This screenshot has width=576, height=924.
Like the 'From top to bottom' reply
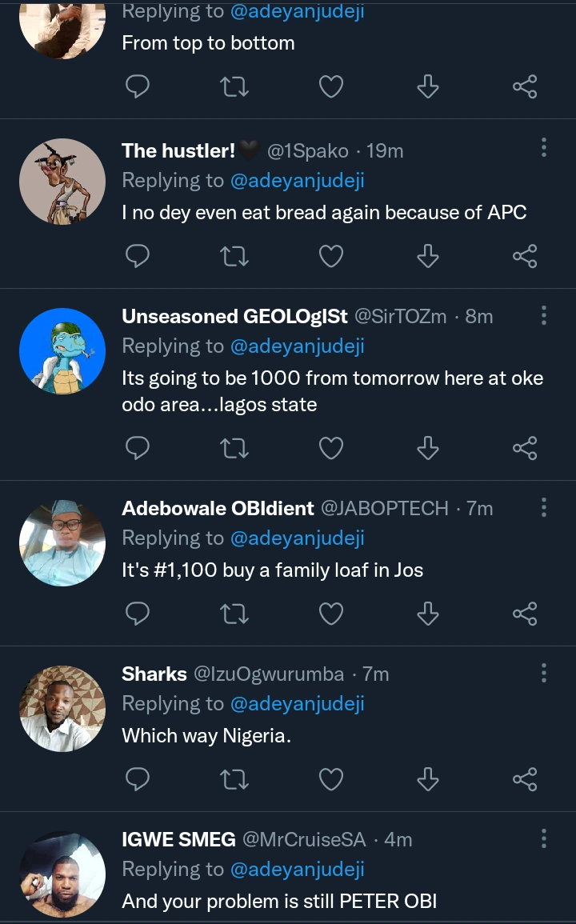coord(331,86)
